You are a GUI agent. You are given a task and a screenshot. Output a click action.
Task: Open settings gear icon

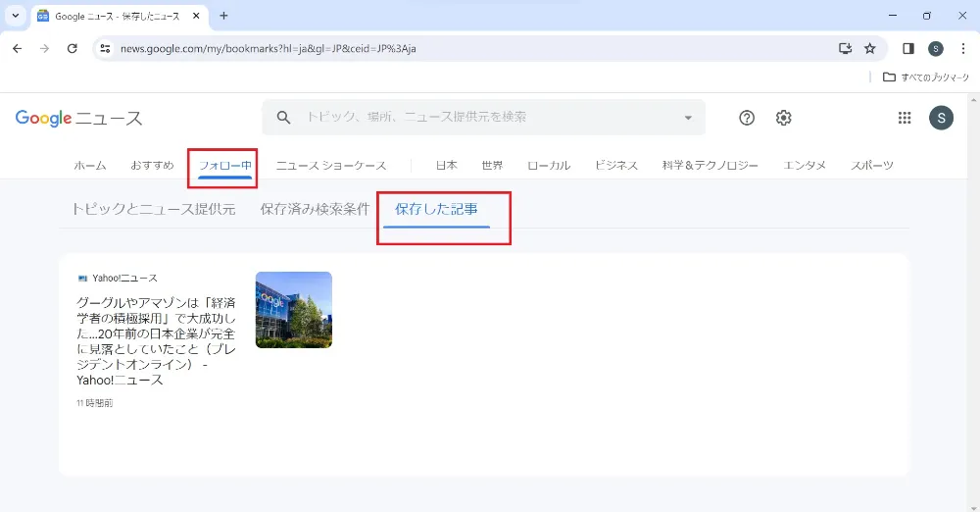(783, 118)
